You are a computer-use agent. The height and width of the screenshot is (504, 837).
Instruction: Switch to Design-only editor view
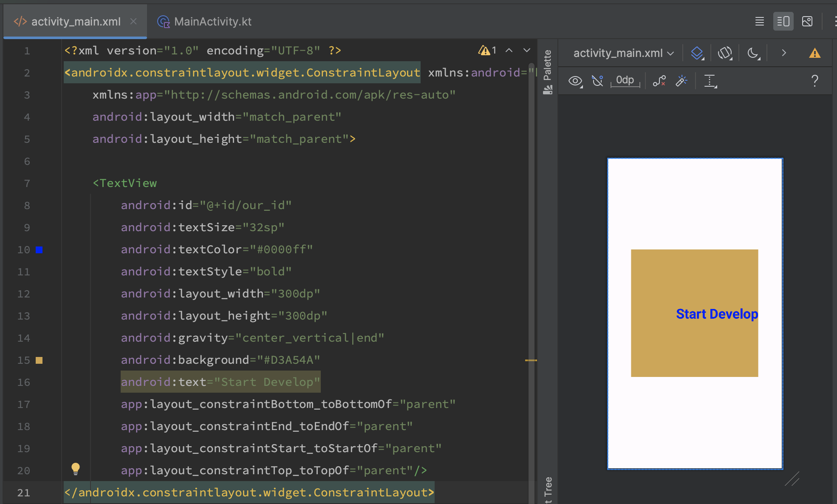pyautogui.click(x=807, y=21)
